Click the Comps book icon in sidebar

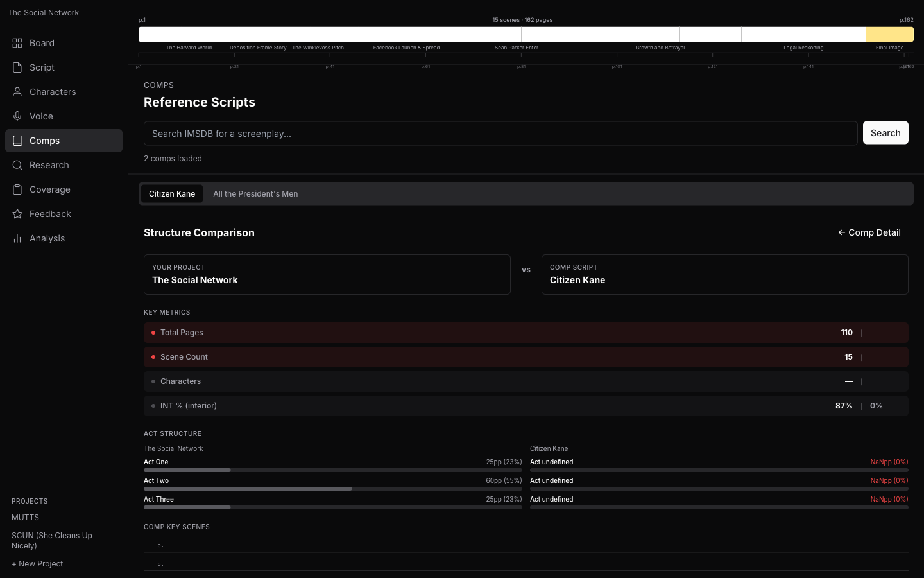coord(17,141)
